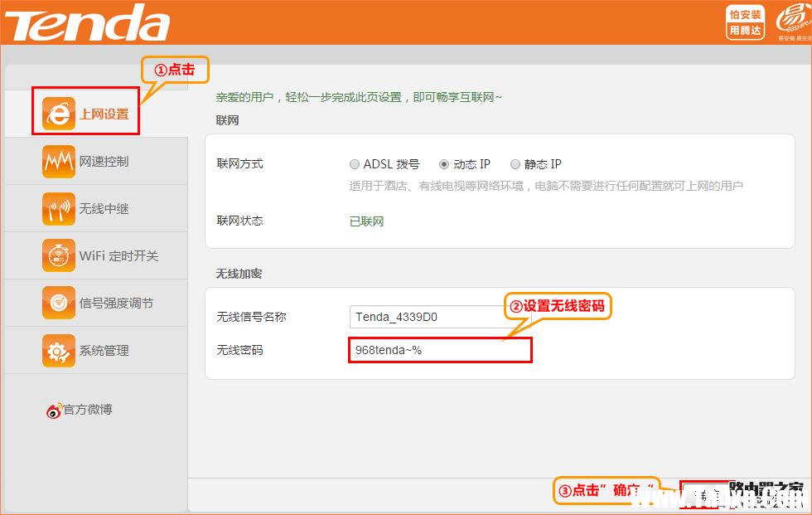The image size is (812, 515).
Task: Select 静态 IP connection type
Action: [515, 164]
